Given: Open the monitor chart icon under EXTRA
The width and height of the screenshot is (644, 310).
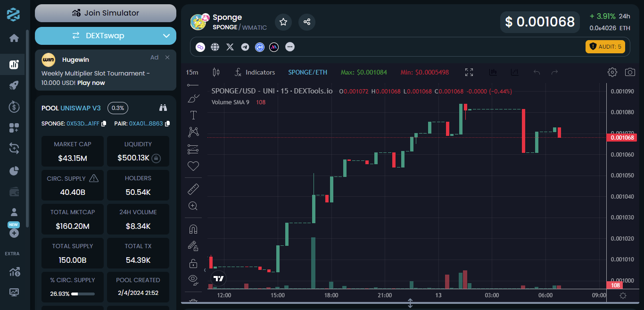Looking at the screenshot, I should pos(14,293).
